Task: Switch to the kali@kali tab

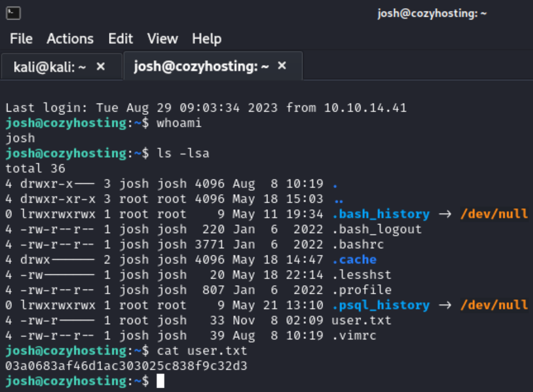Action: click(49, 67)
